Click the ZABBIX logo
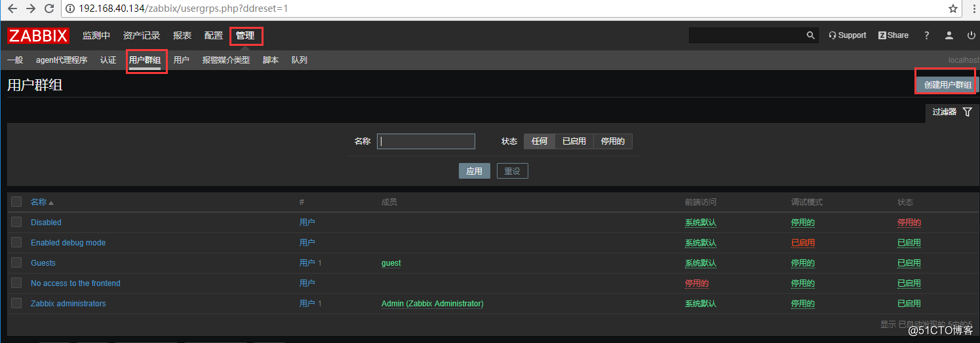 point(39,35)
